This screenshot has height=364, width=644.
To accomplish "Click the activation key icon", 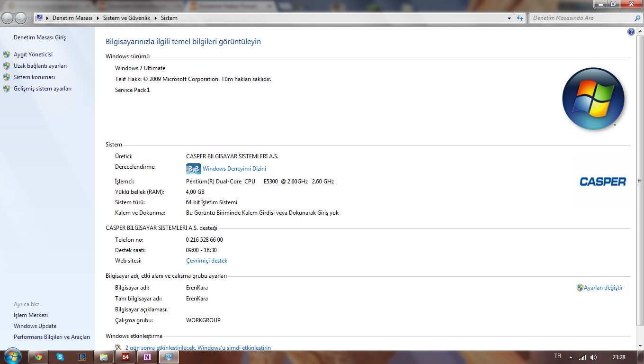I will pyautogui.click(x=118, y=348).
